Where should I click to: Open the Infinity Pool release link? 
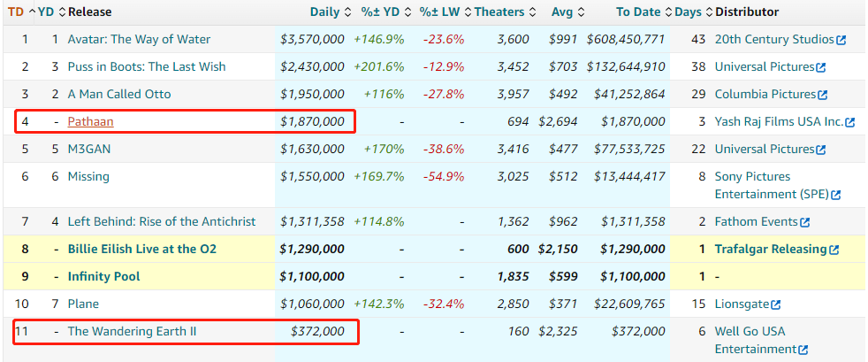point(104,277)
